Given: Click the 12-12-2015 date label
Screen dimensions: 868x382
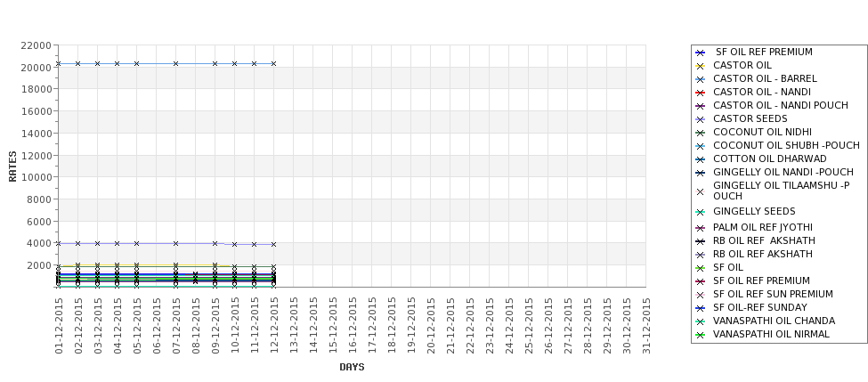Looking at the screenshot, I should 274,326.
